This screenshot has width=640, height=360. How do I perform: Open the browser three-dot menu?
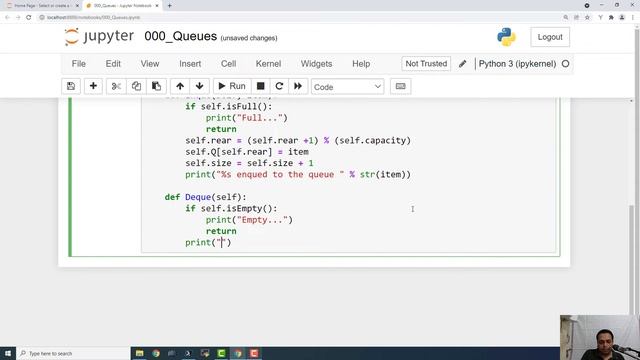(633, 17)
